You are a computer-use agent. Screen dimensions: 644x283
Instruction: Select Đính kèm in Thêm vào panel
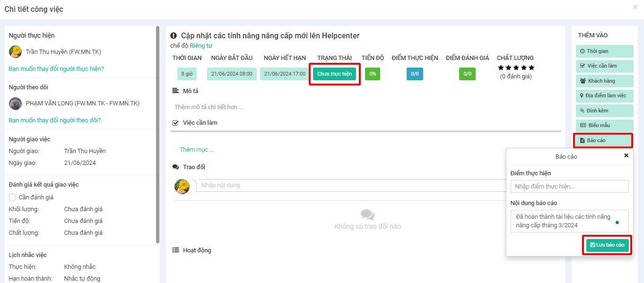click(x=604, y=111)
